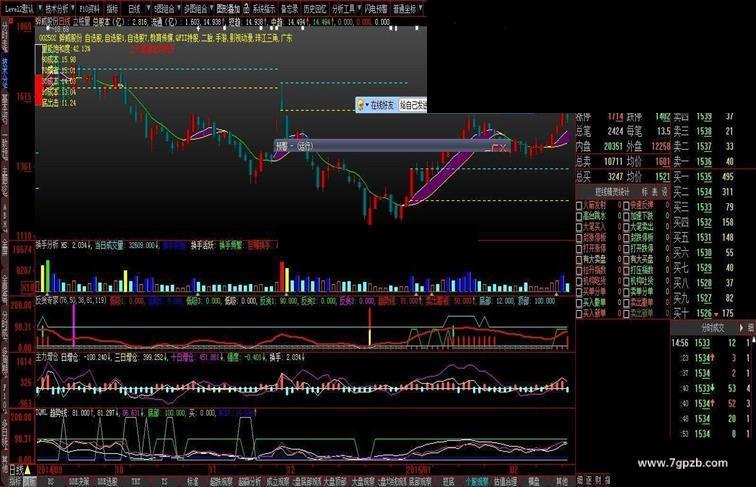
Task: Click the 主力增仓 indicator label
Action: 47,358
